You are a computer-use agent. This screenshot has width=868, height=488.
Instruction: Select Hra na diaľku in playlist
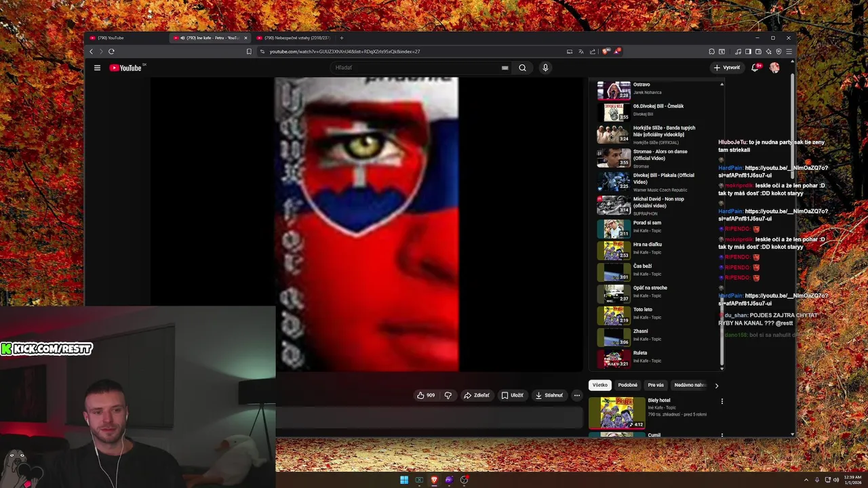[656, 250]
